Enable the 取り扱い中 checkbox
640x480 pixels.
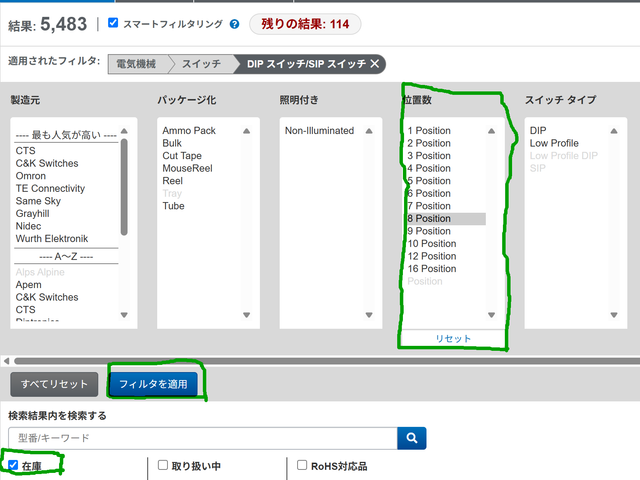point(163,465)
